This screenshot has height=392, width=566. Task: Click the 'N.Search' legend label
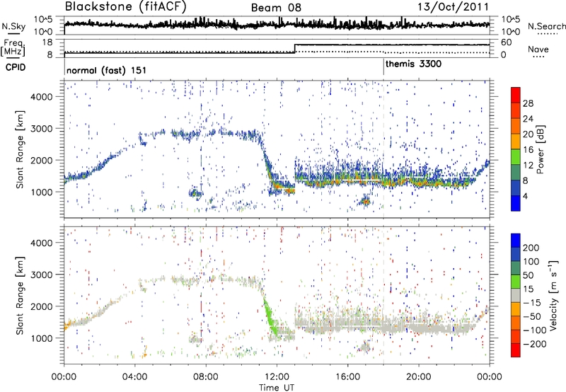[546, 26]
